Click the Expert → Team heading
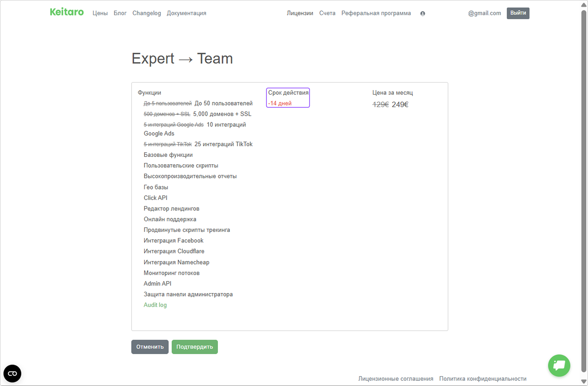 click(x=182, y=58)
